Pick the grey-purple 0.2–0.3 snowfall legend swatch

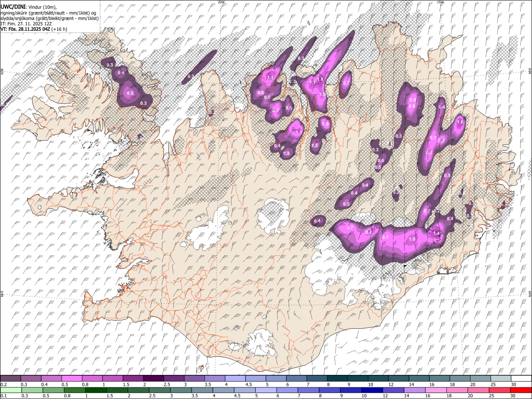click(11, 378)
